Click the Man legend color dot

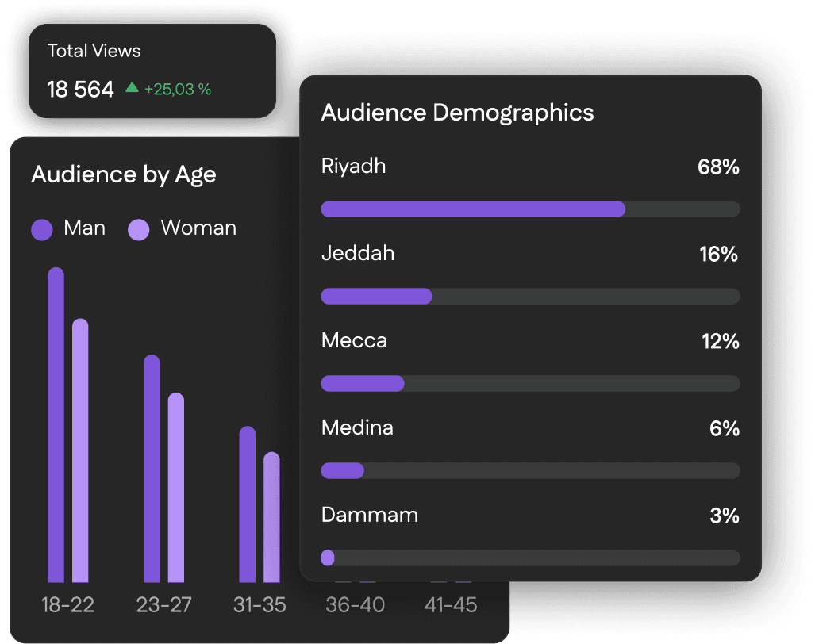tap(41, 229)
